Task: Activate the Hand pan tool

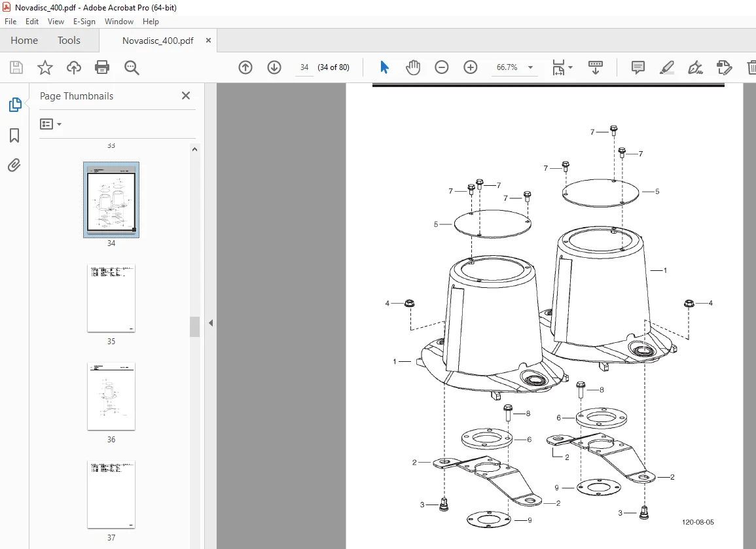Action: pyautogui.click(x=413, y=67)
